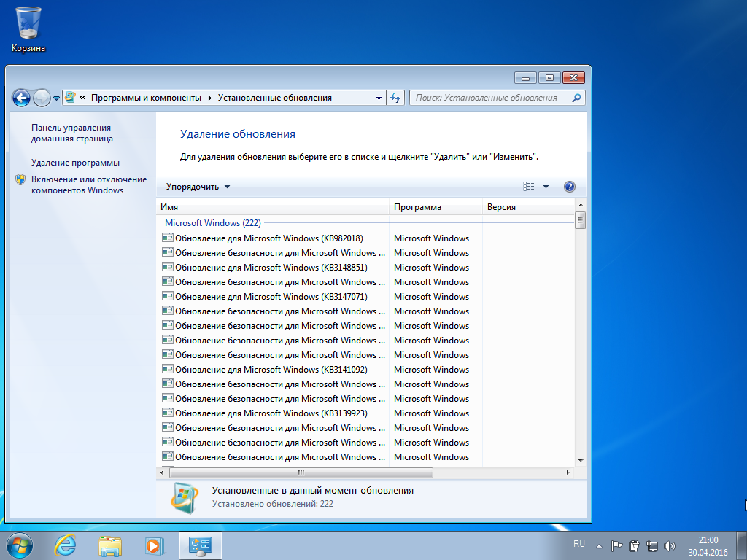Click the greyed-out Forward navigation arrow
The height and width of the screenshot is (560, 747).
coord(42,98)
